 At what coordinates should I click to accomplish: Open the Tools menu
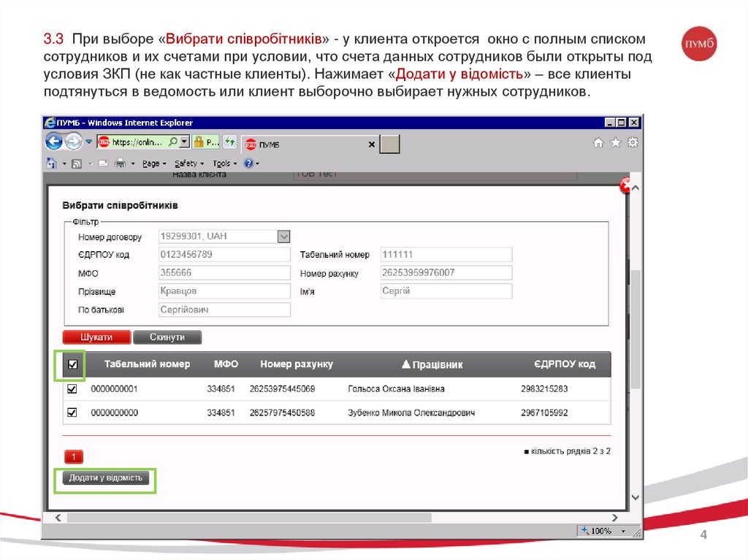click(x=224, y=164)
